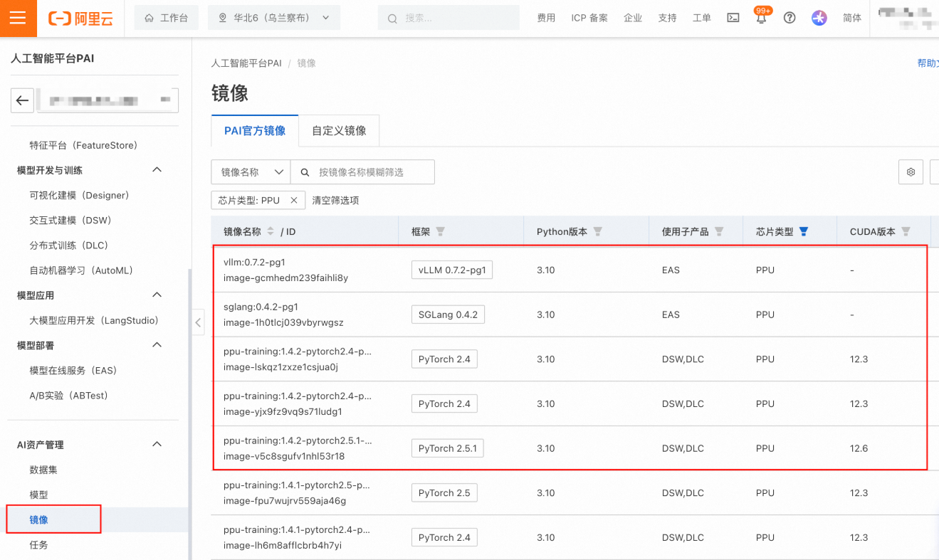Open 大模型应用开发（LangStudio）
The image size is (939, 560).
click(94, 320)
